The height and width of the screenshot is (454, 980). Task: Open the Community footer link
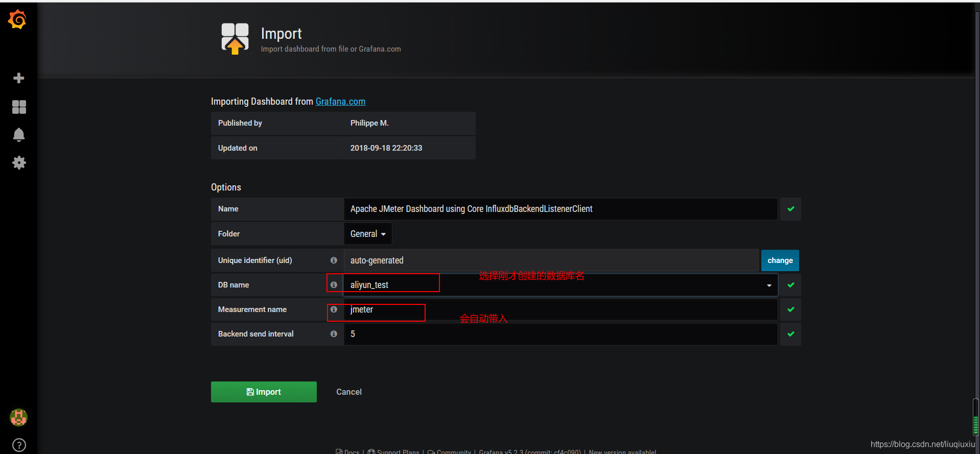449,451
